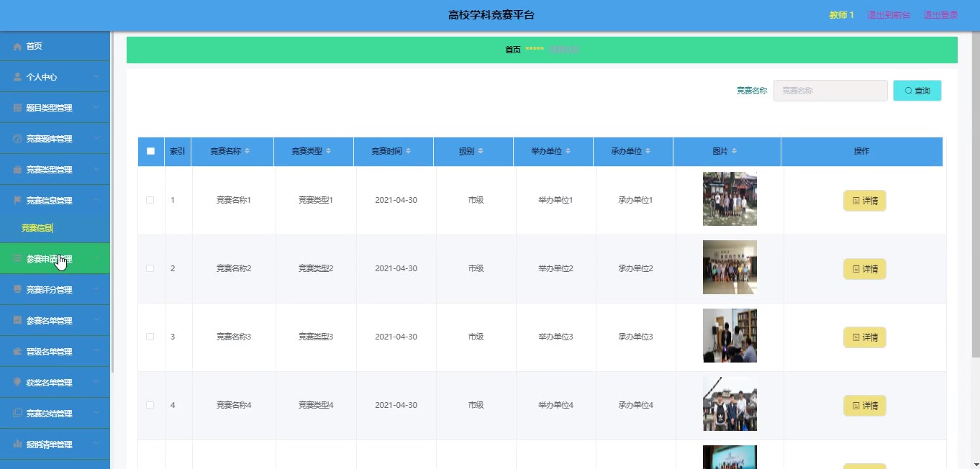This screenshot has width=980, height=469.
Task: Collapse the 竞赛信息管理 menu chevron
Action: [96, 201]
